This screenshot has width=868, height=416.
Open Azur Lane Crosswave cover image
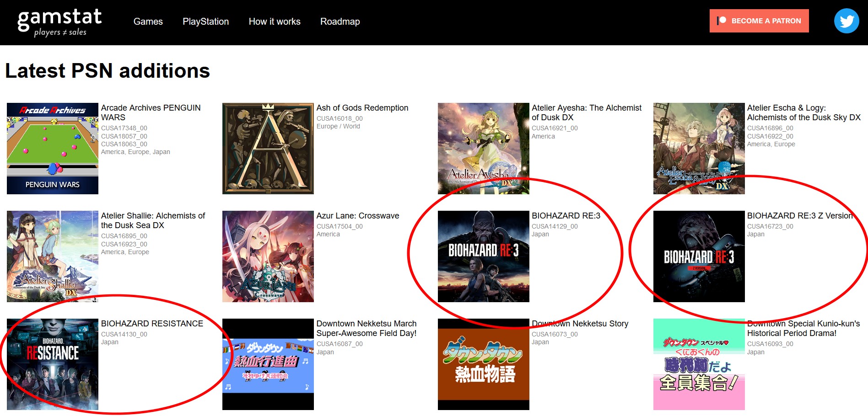[268, 256]
